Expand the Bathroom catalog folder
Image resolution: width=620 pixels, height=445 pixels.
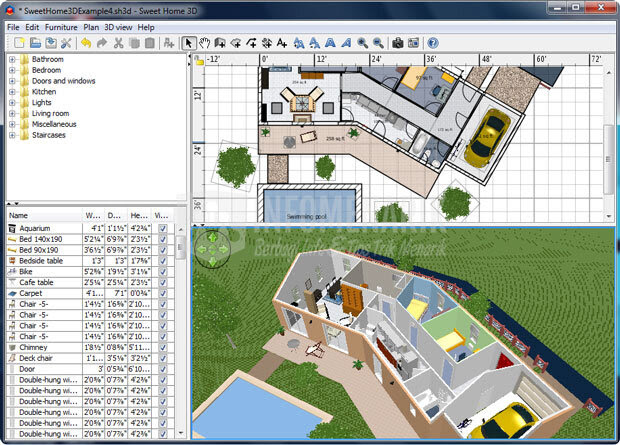(12, 59)
